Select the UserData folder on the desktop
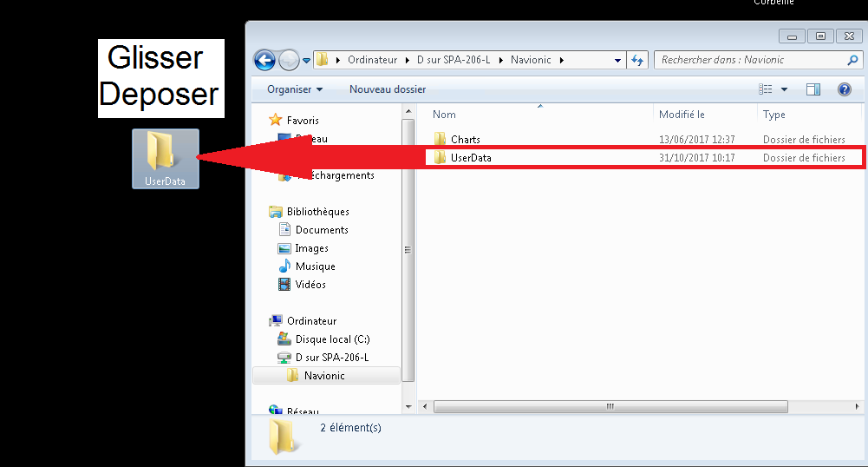868x467 pixels. (165, 159)
